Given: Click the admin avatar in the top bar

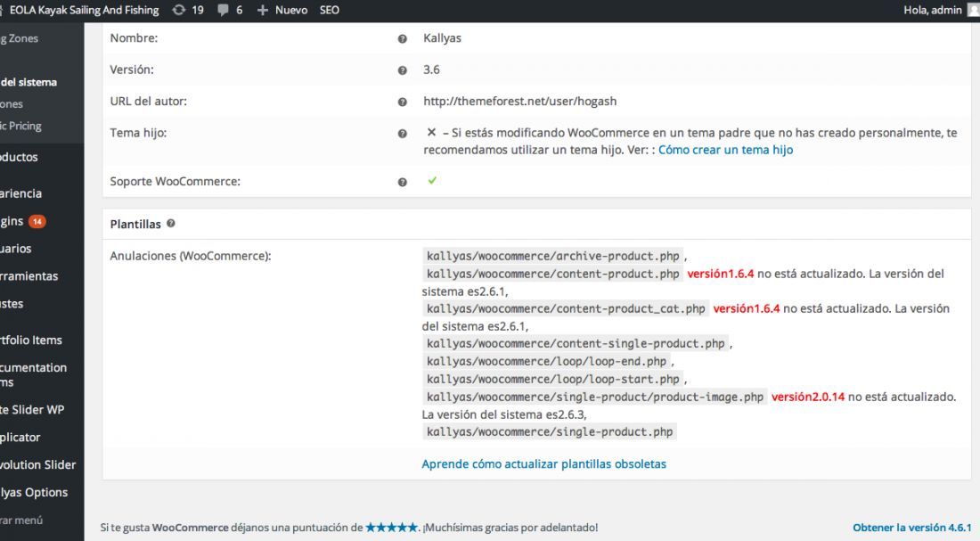Looking at the screenshot, I should pyautogui.click(x=974, y=10).
